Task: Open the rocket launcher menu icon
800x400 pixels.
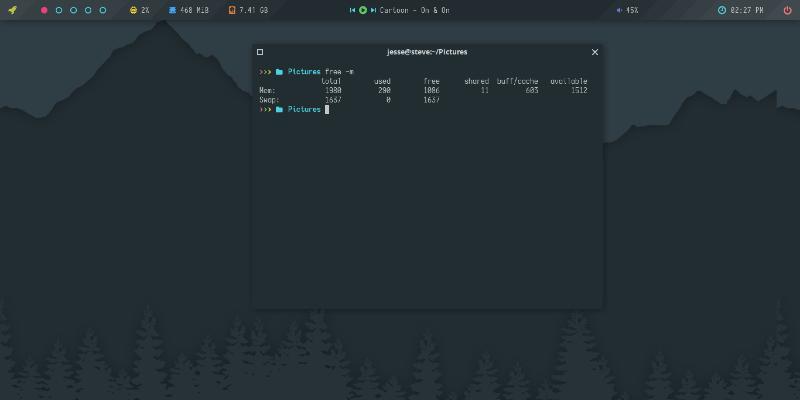Action: 14,10
